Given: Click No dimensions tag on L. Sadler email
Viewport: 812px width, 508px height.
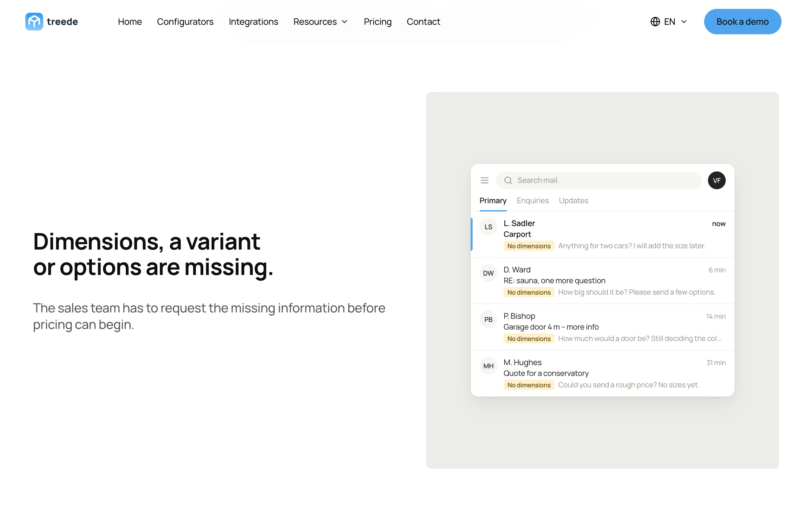Looking at the screenshot, I should coord(529,246).
